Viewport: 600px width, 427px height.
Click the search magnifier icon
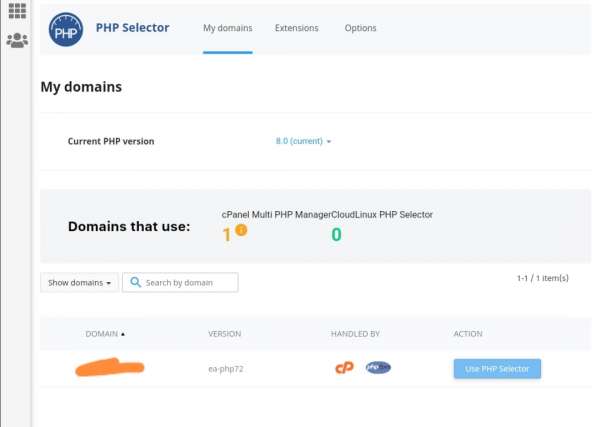(x=135, y=282)
